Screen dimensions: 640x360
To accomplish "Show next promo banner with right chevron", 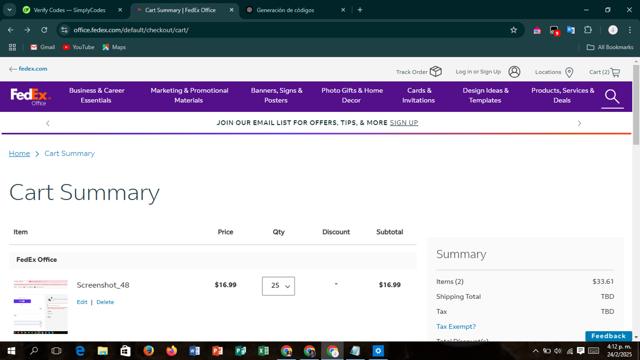I will tap(579, 123).
